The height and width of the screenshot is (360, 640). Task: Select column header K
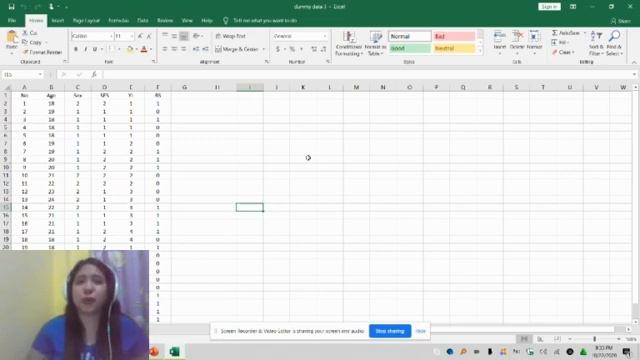pyautogui.click(x=303, y=87)
